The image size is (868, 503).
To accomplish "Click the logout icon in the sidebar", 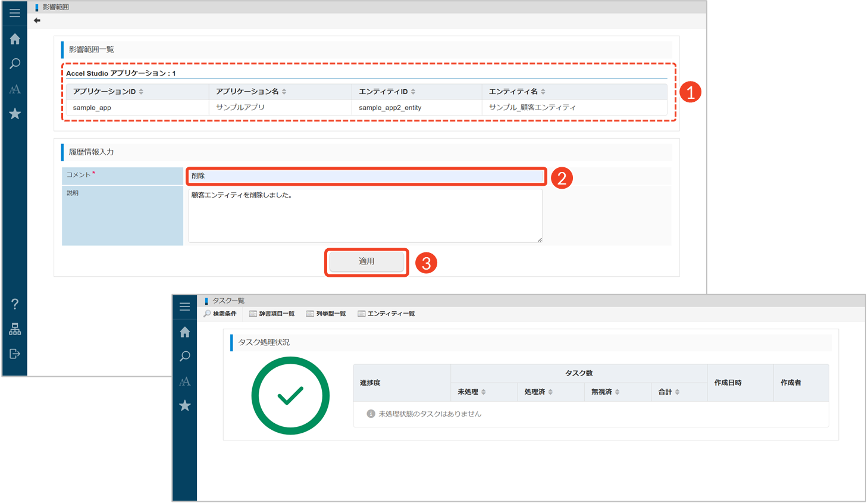I will 15,354.
